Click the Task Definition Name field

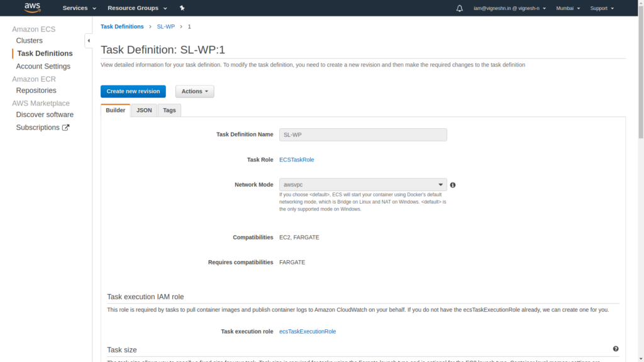click(363, 134)
